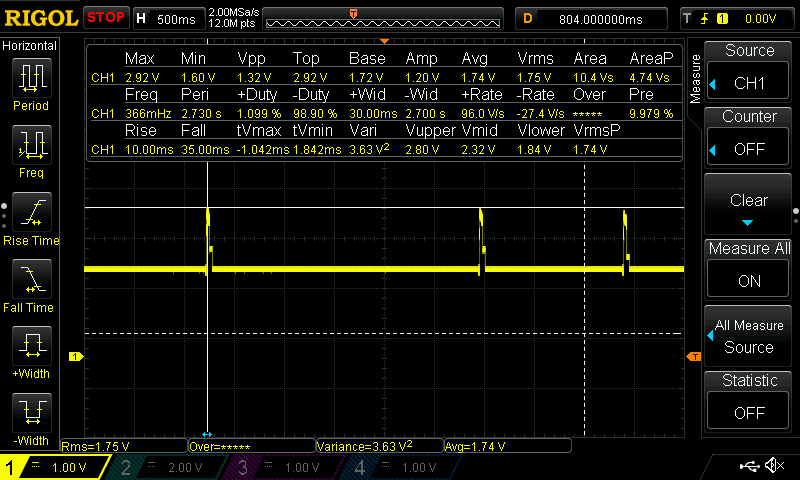Image resolution: width=800 pixels, height=480 pixels.
Task: Click the 12.0M pts memory depth readout
Action: (x=232, y=24)
